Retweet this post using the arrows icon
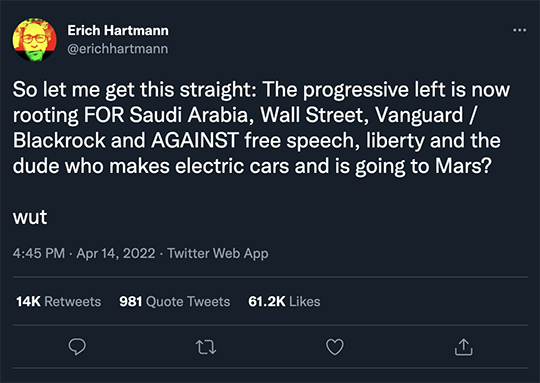The image size is (540, 383). pos(206,347)
